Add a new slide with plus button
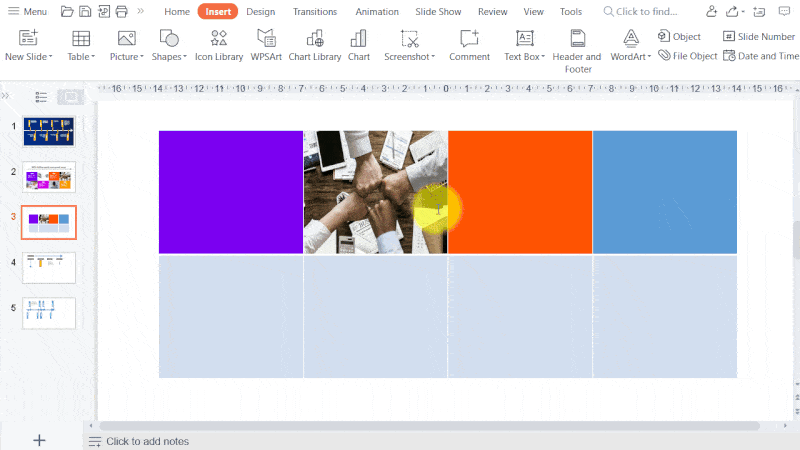This screenshot has width=800, height=450. click(x=39, y=440)
